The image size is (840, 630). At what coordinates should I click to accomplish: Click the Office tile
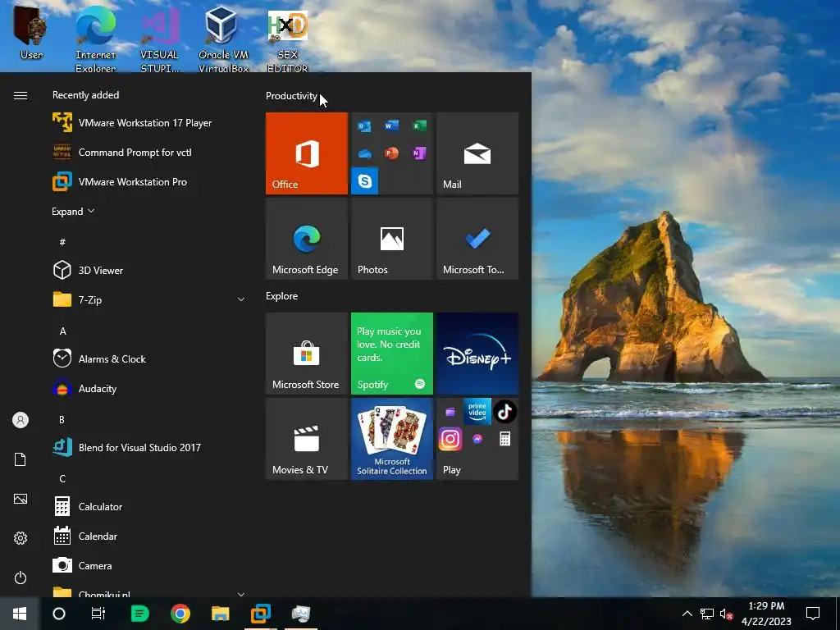coord(307,153)
